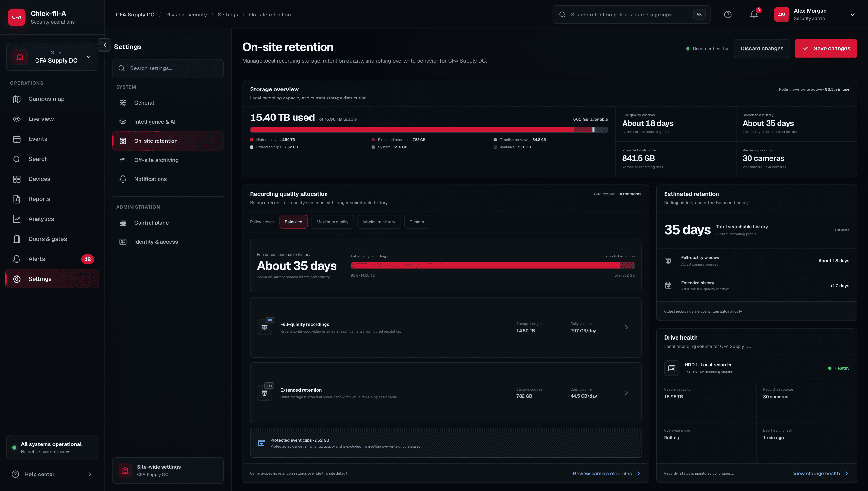Screen dimensions: 868x491
Task: Click the Search settings input field
Action: (168, 68)
